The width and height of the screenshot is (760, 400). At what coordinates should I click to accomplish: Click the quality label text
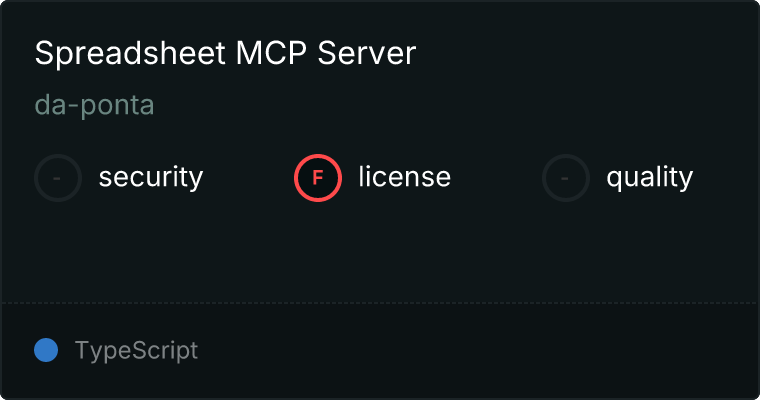click(650, 178)
